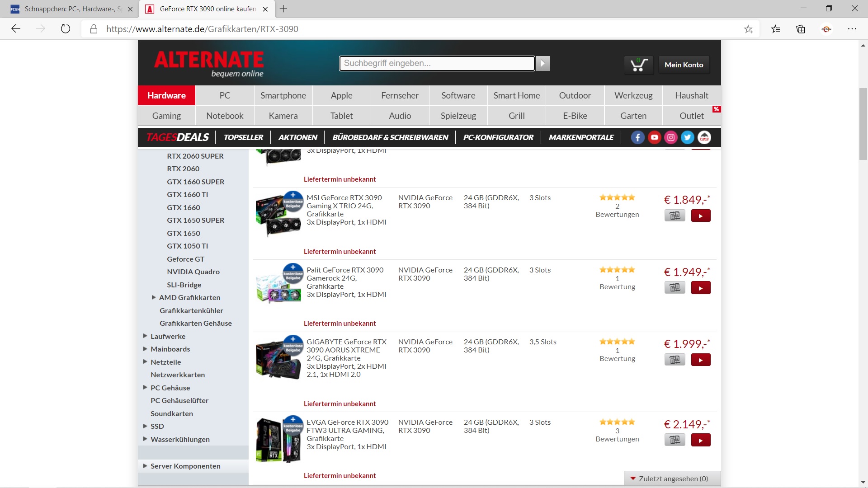
Task: Select the TOPSELLER menu item
Action: tap(243, 137)
